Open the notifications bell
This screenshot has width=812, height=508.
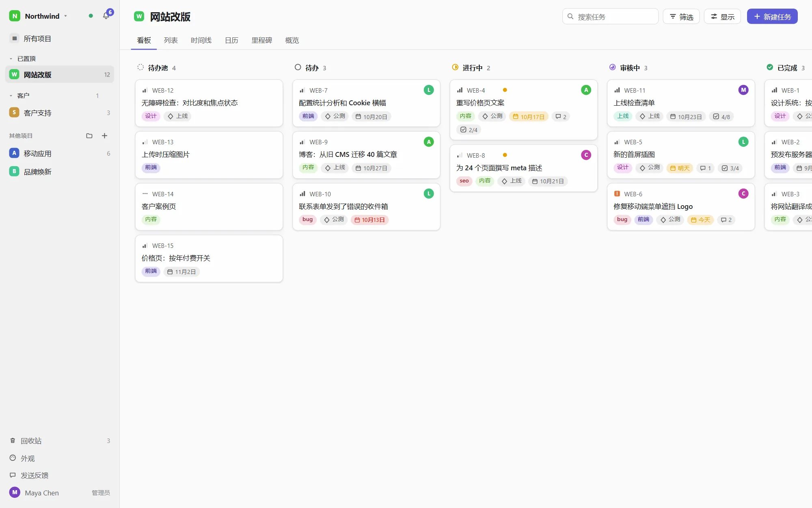tap(106, 16)
